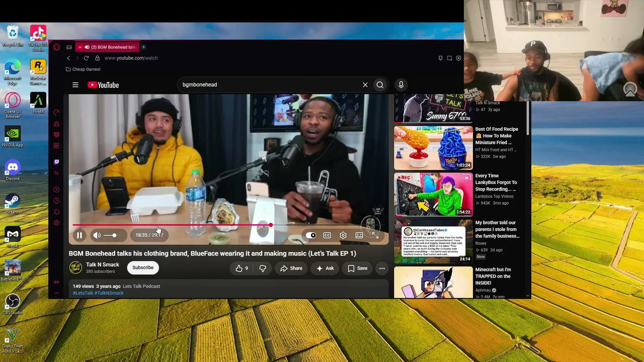Go back to the previous page
The image size is (644, 362).
68,58
